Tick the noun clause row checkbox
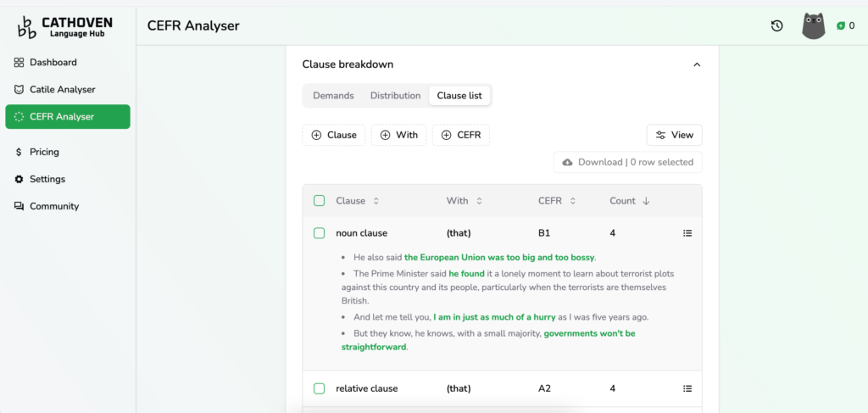The image size is (868, 413). click(319, 233)
